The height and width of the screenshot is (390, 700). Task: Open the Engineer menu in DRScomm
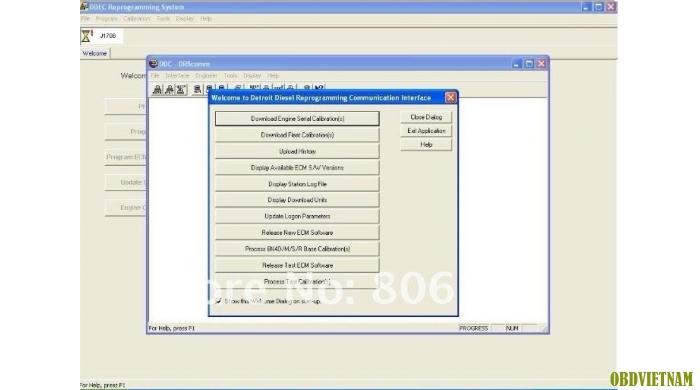[206, 75]
